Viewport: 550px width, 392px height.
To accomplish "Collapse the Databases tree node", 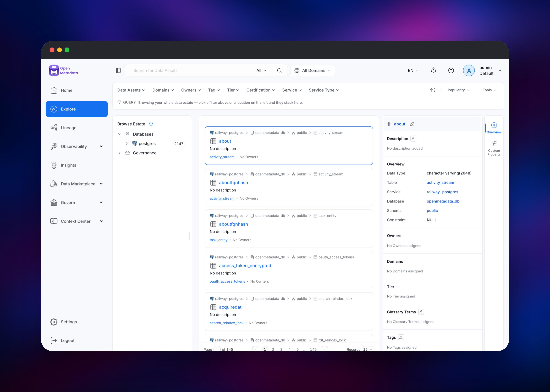I will [x=119, y=134].
